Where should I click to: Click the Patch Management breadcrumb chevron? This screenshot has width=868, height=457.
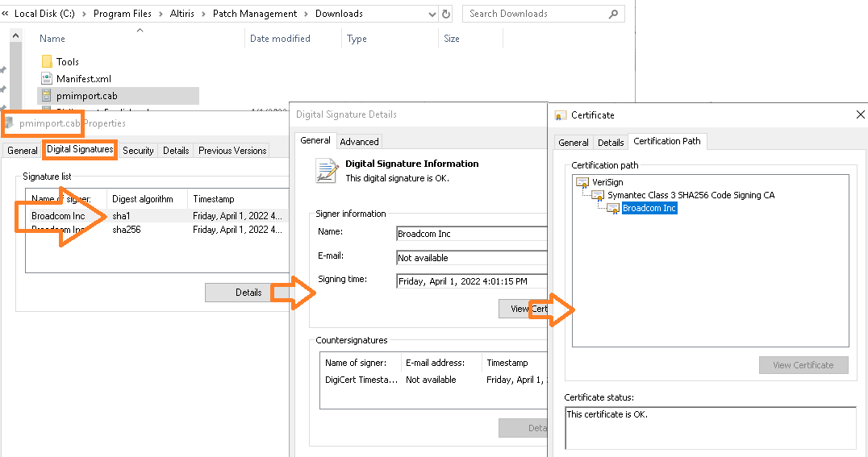coord(305,14)
